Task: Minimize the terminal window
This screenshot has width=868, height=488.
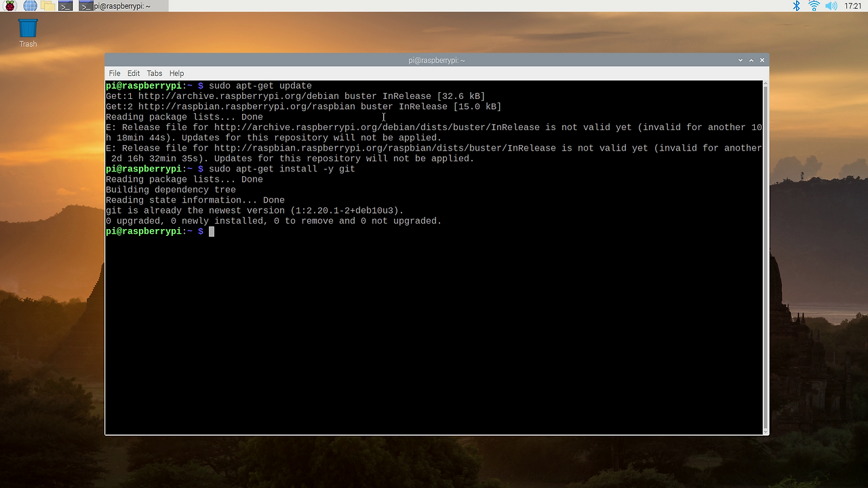Action: [x=741, y=60]
